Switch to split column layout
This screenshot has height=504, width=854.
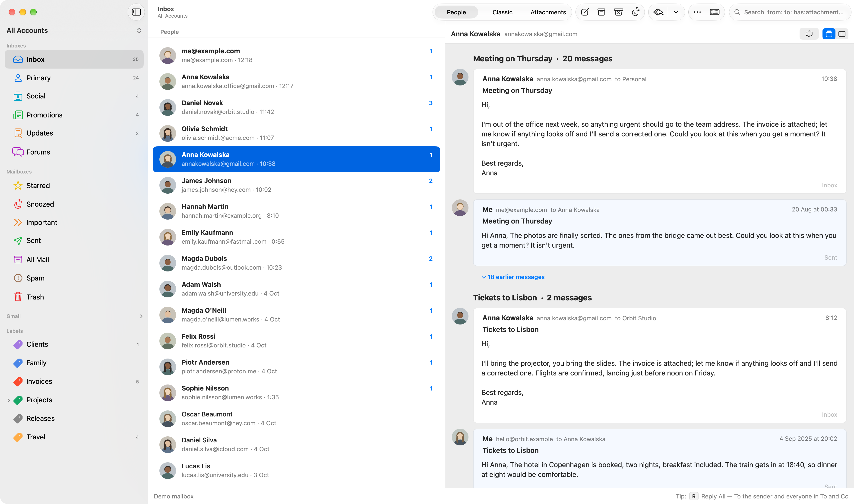(842, 34)
